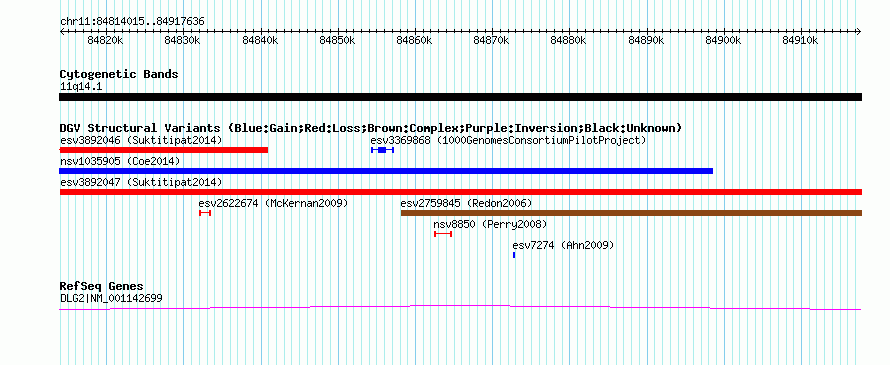Click the red esv3892046 loss variant bar
The width and height of the screenshot is (890, 365).
coord(163,150)
